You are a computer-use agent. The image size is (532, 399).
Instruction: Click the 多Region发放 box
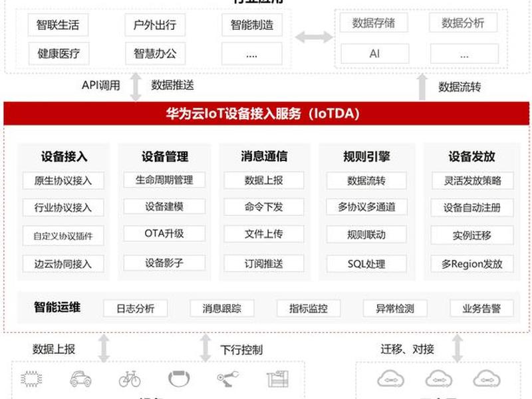click(x=472, y=264)
